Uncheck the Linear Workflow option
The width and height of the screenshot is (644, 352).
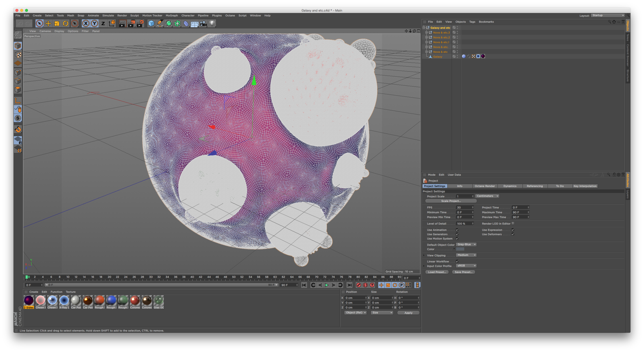tap(457, 261)
